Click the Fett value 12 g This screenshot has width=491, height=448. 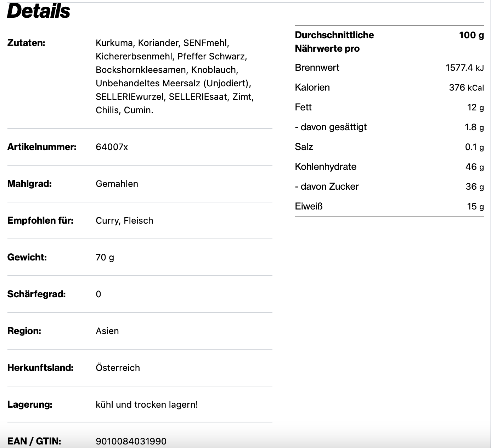coord(475,107)
